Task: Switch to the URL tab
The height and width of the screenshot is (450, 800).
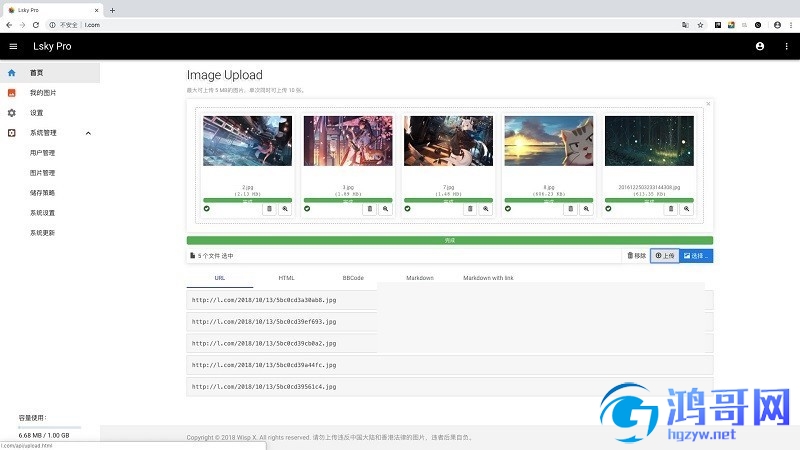Action: pos(220,278)
